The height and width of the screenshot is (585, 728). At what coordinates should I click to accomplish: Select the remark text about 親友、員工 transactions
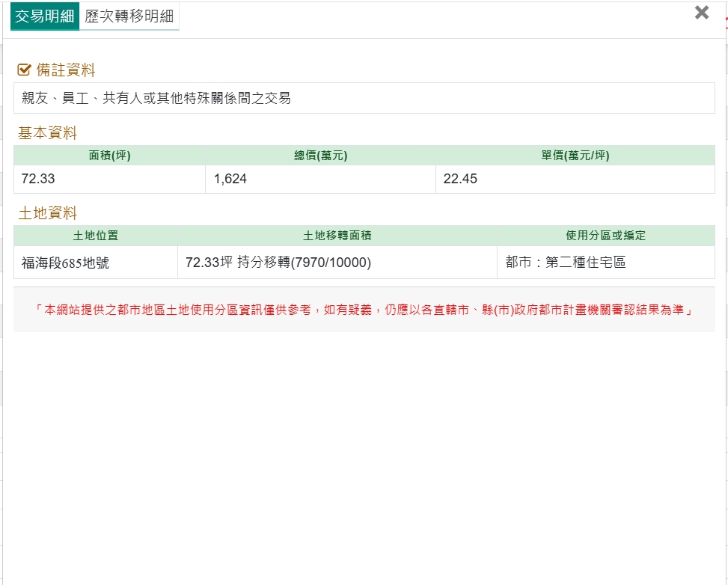[156, 98]
